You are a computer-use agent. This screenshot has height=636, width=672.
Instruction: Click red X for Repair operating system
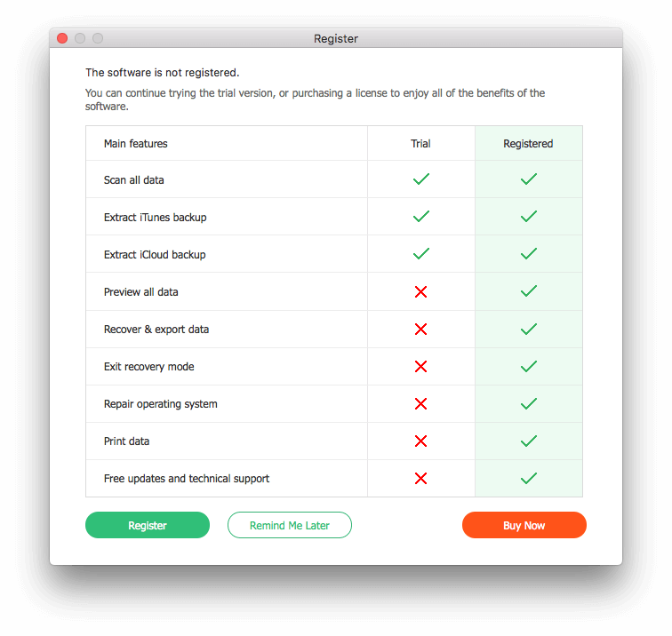click(420, 403)
